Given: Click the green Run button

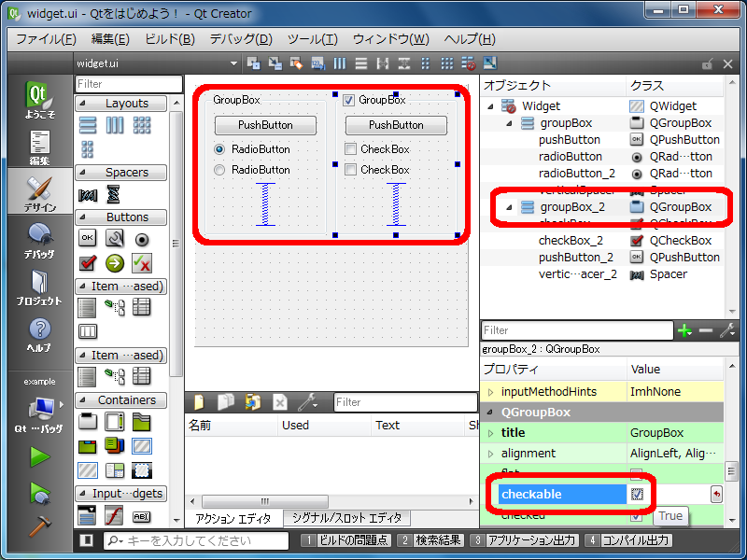Looking at the screenshot, I should pyautogui.click(x=39, y=456).
